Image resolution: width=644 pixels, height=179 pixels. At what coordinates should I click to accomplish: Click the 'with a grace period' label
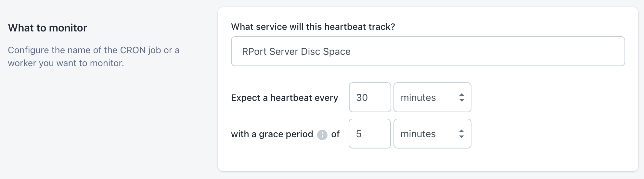tap(272, 134)
